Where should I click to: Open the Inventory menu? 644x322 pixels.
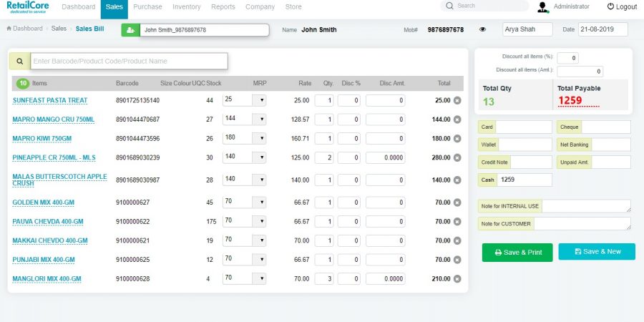(187, 7)
